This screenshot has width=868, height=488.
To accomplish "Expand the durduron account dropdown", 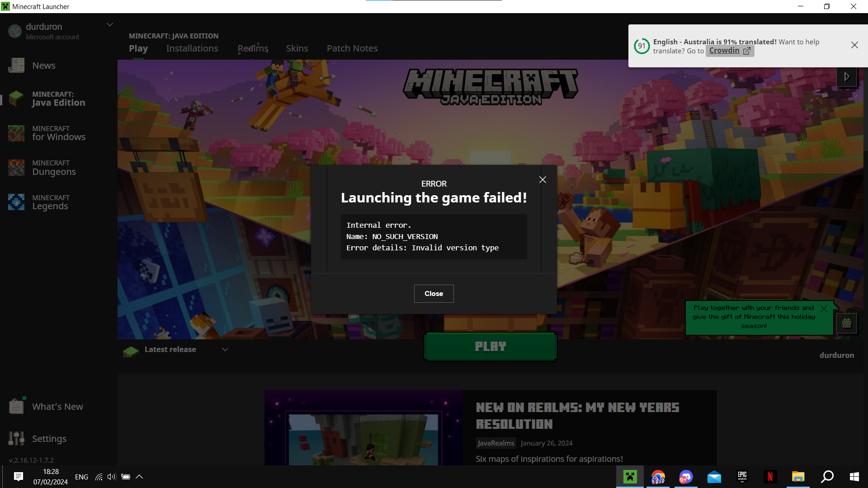I will [109, 25].
